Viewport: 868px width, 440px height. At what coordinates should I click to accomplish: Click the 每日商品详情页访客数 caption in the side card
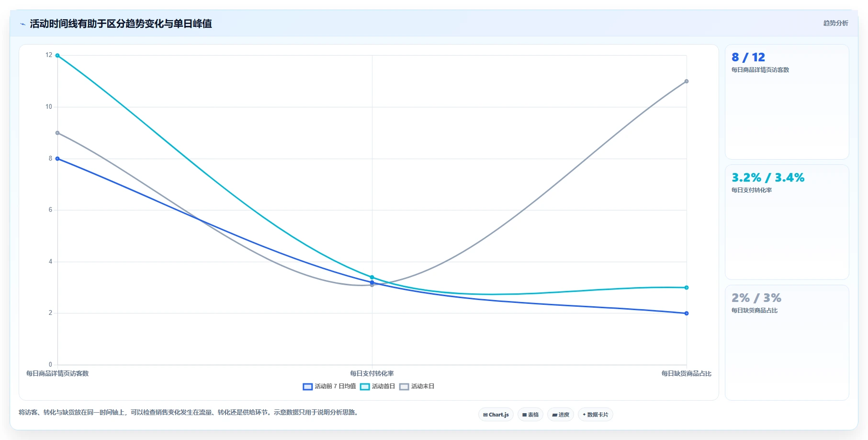pyautogui.click(x=760, y=70)
